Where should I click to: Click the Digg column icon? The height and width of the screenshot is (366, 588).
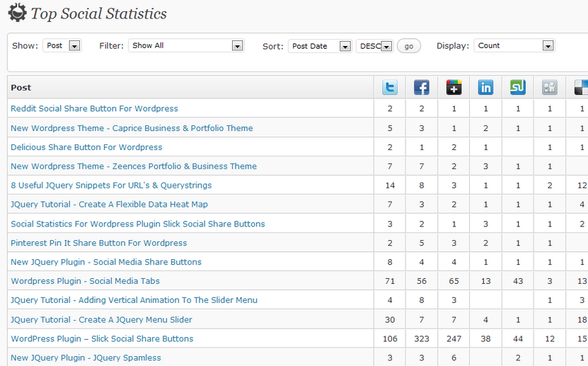click(x=550, y=87)
